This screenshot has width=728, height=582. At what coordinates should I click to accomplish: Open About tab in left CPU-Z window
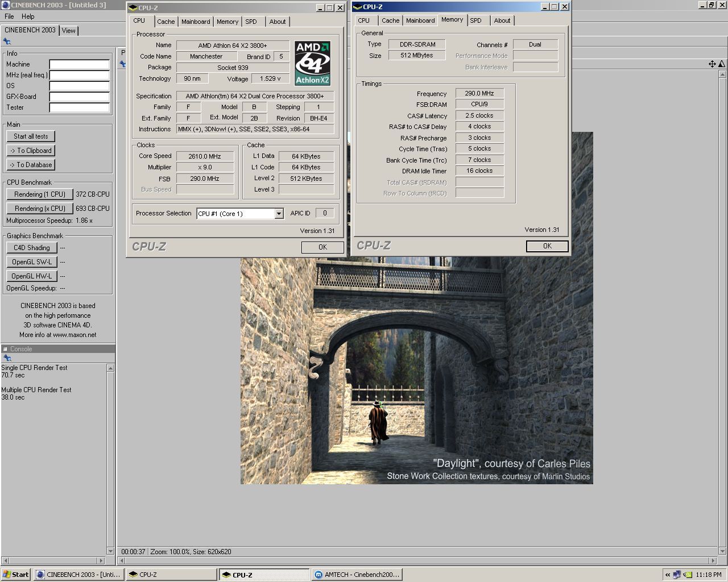(278, 22)
